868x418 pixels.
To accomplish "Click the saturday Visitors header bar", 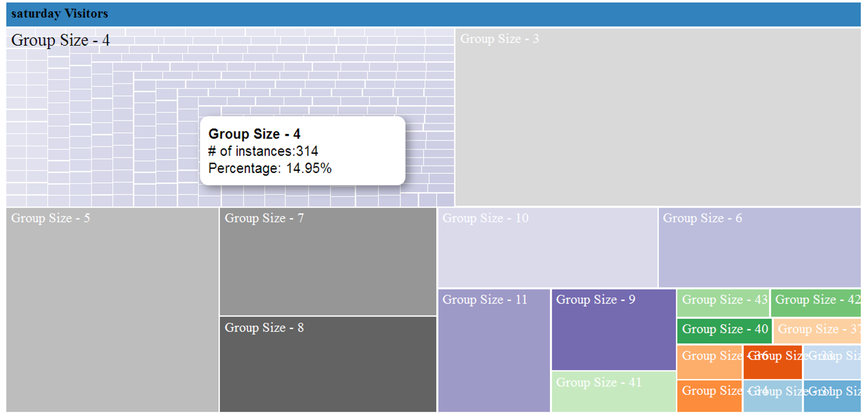I will click(x=433, y=14).
